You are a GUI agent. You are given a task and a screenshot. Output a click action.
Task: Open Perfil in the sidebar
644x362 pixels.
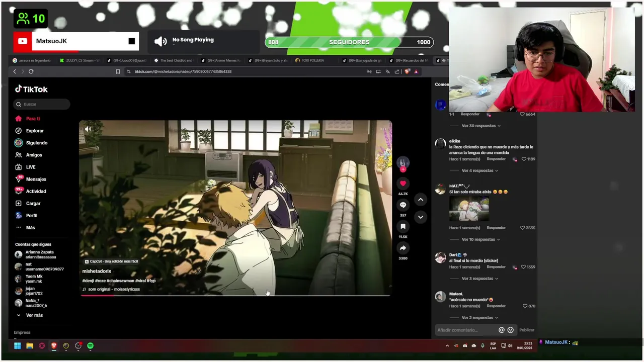26,215
